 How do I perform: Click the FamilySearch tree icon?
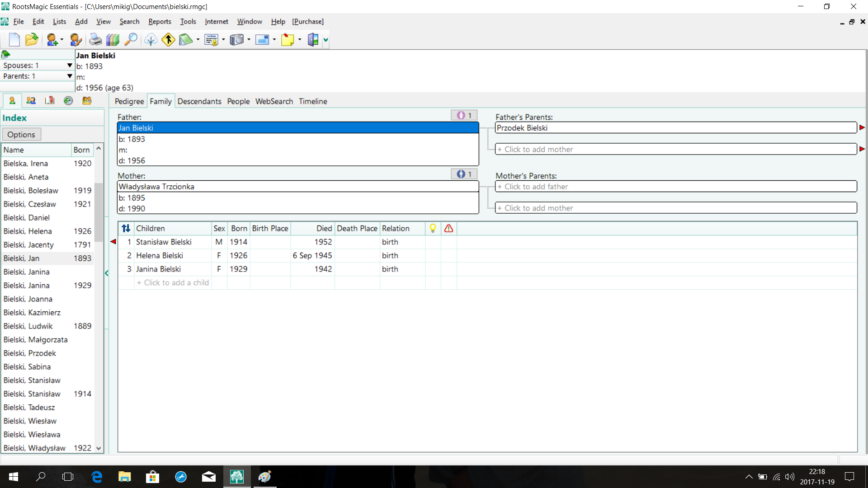pos(151,40)
